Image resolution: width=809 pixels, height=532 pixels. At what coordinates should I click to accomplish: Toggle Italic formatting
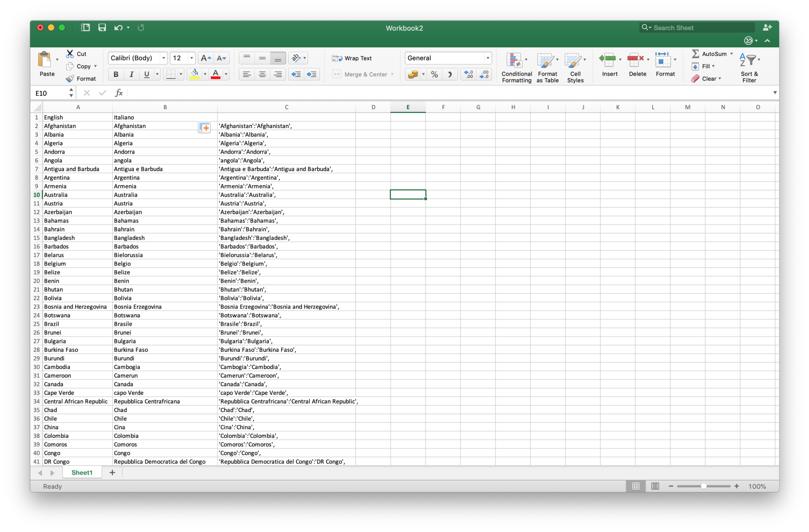click(131, 74)
